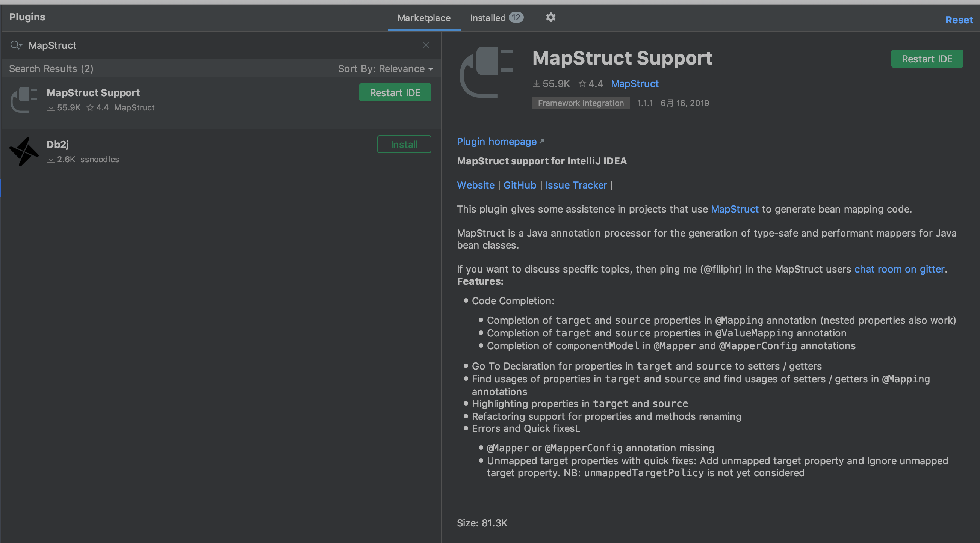Click the Db2j plugin logo

pyautogui.click(x=24, y=151)
